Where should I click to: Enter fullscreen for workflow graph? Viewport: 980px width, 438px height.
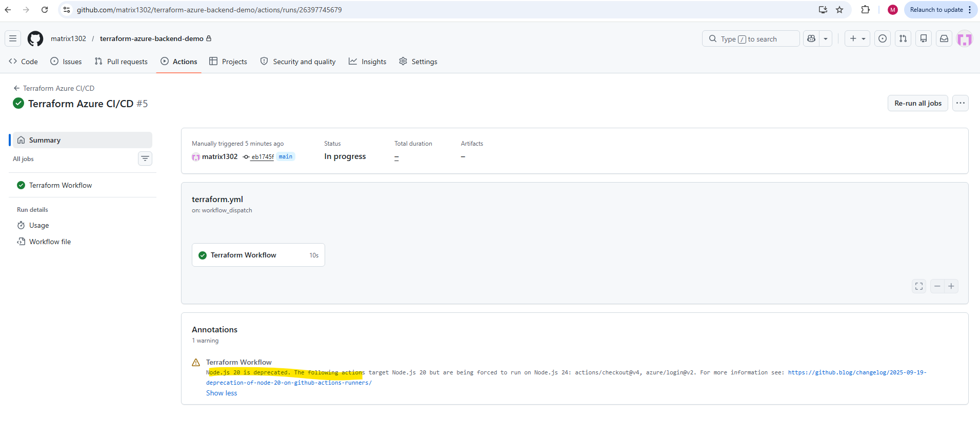coord(919,286)
